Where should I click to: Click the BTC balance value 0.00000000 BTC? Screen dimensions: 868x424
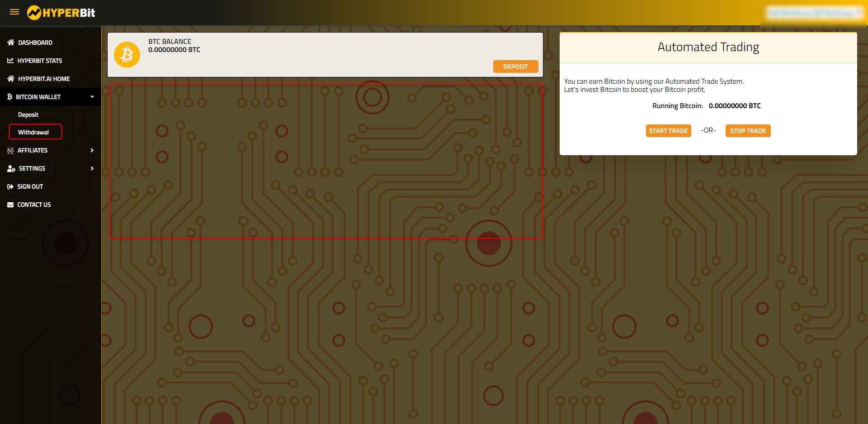pyautogui.click(x=174, y=50)
